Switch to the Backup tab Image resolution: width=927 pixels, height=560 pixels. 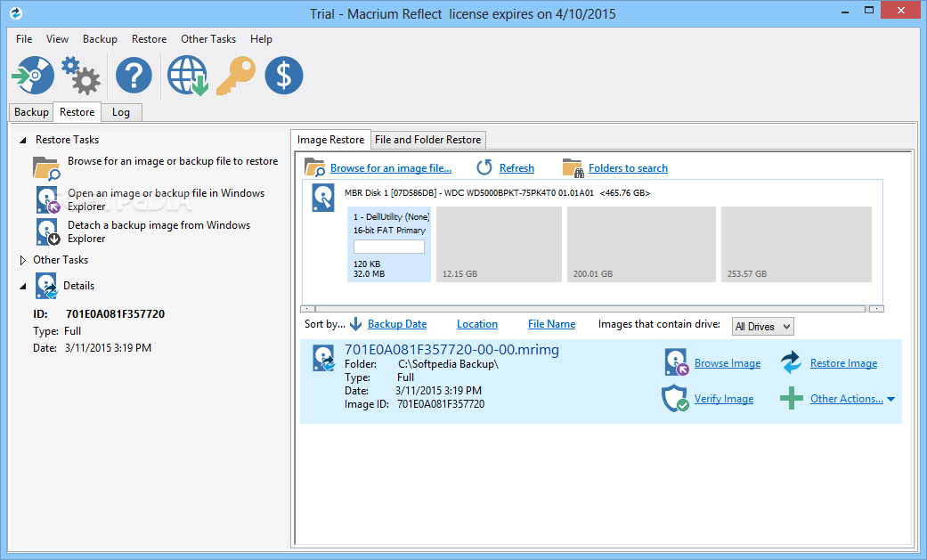[x=31, y=112]
